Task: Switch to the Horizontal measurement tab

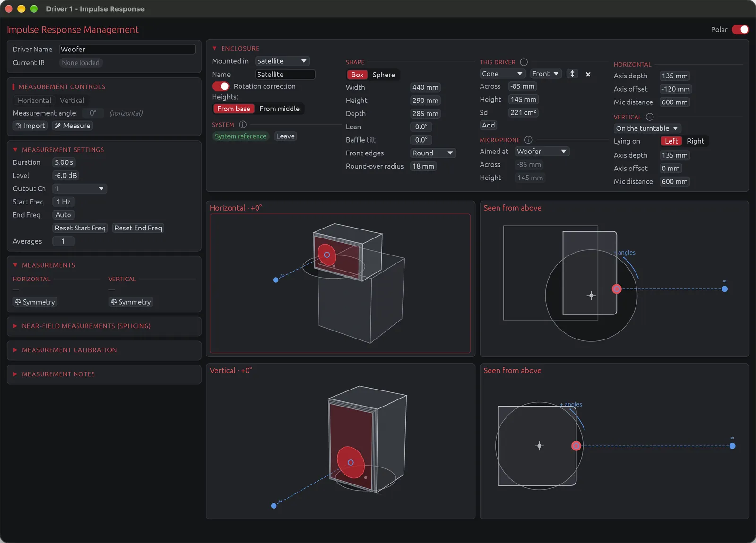Action: point(34,101)
